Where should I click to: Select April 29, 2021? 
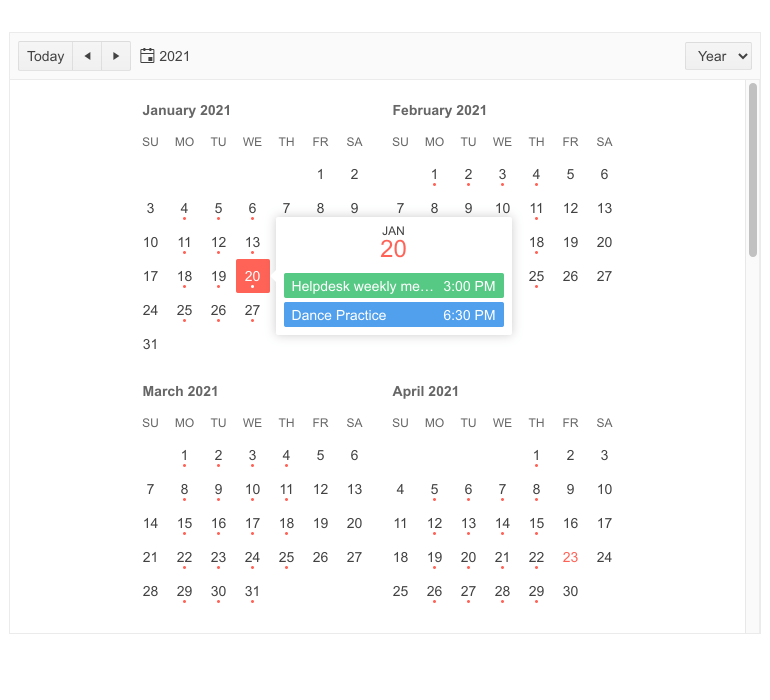click(536, 591)
